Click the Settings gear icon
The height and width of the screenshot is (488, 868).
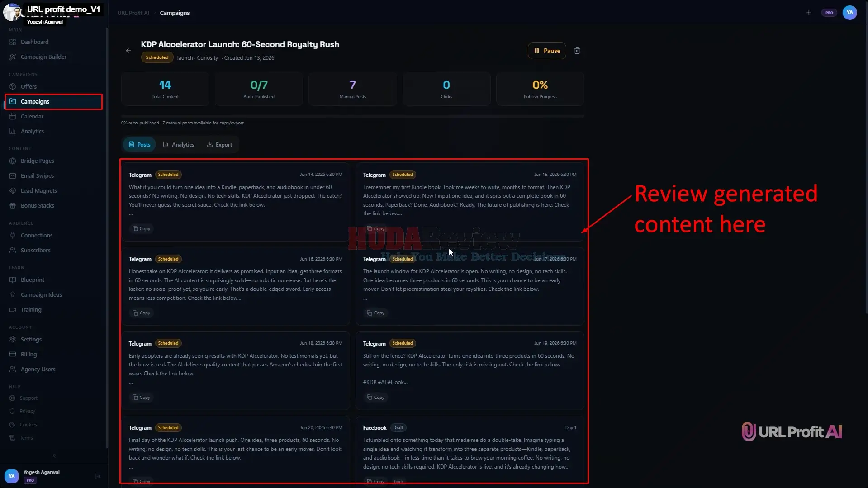click(x=13, y=339)
